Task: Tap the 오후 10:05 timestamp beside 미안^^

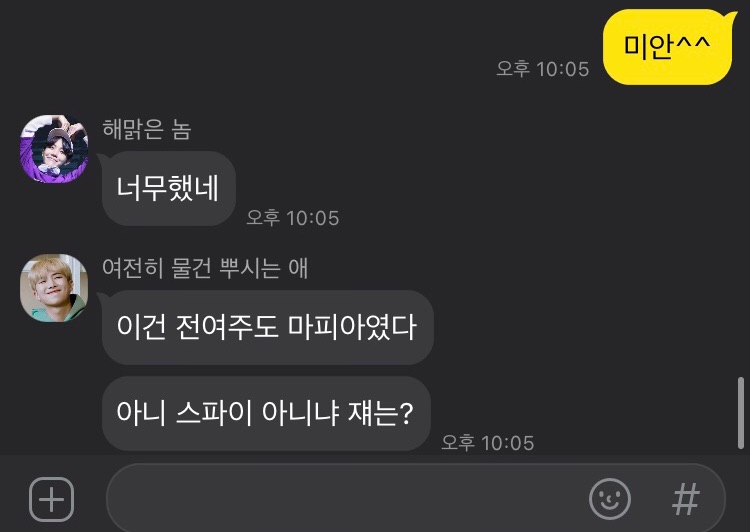Action: click(x=542, y=69)
